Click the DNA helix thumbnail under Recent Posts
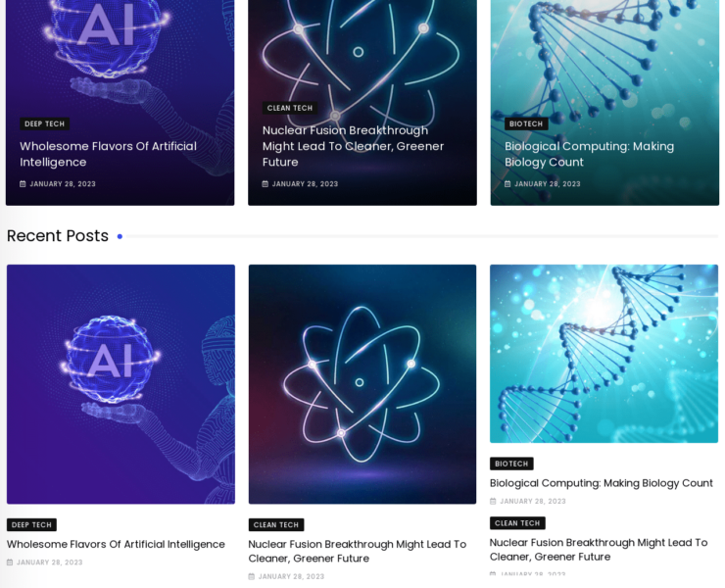 (604, 353)
